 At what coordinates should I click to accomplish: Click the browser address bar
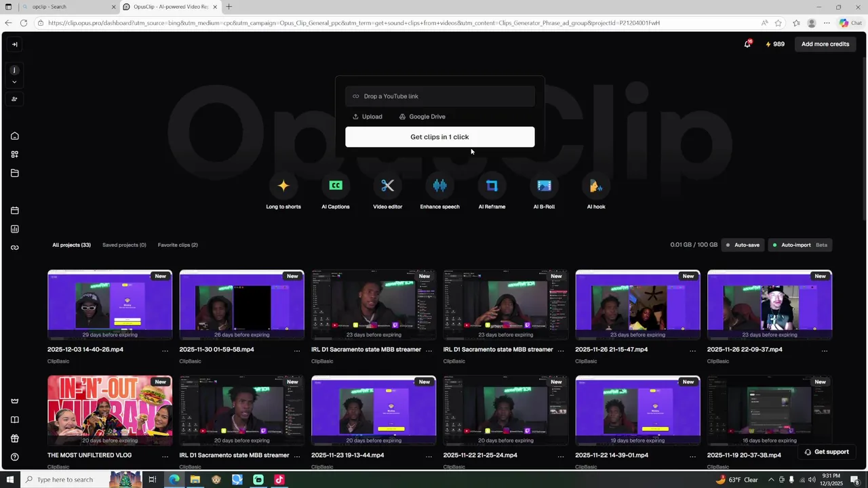point(400,23)
